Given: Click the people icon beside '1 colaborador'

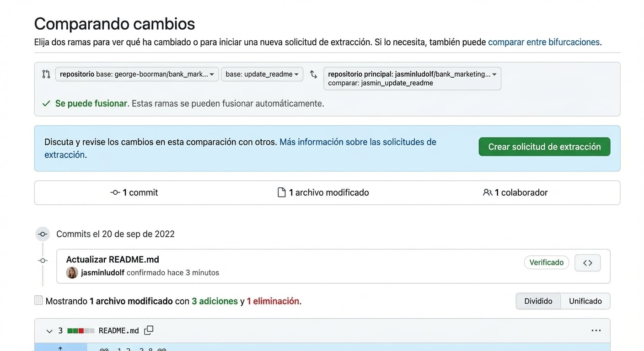Looking at the screenshot, I should [x=488, y=192].
